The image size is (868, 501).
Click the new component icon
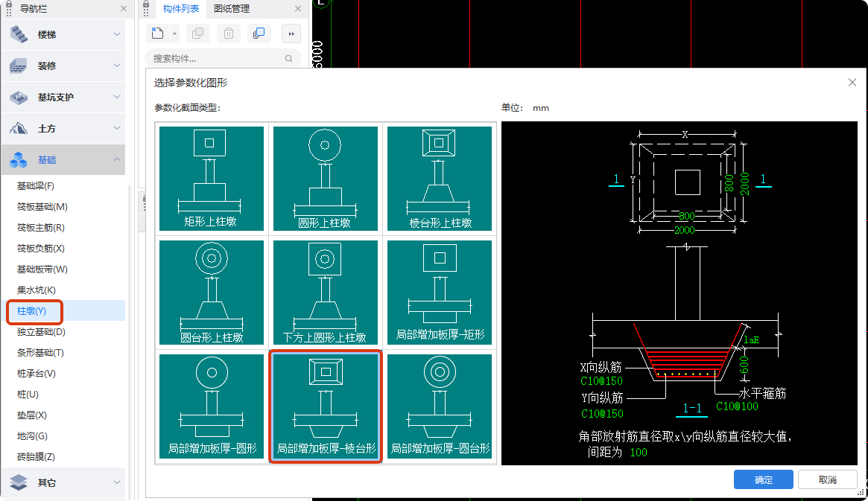pyautogui.click(x=158, y=33)
